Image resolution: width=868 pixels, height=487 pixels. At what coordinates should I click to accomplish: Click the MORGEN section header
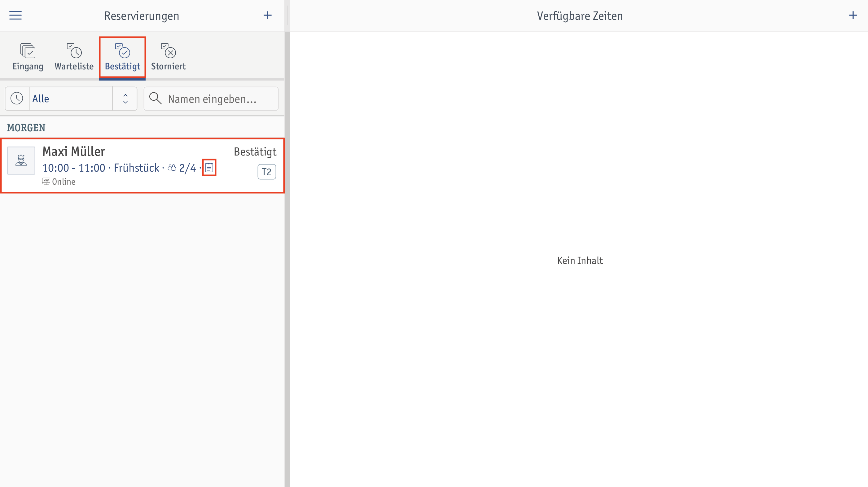26,128
